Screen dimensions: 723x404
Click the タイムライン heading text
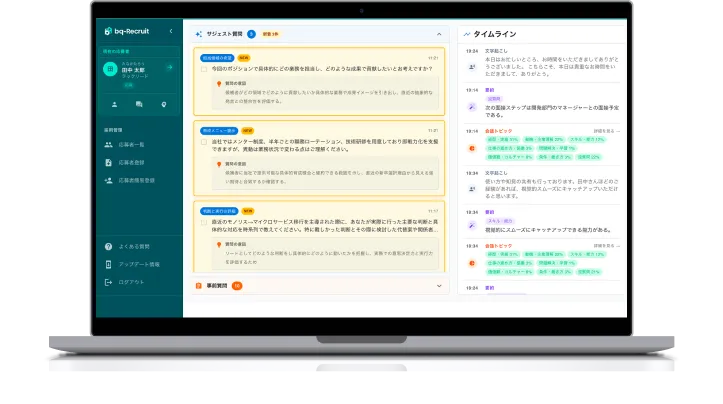click(x=495, y=34)
